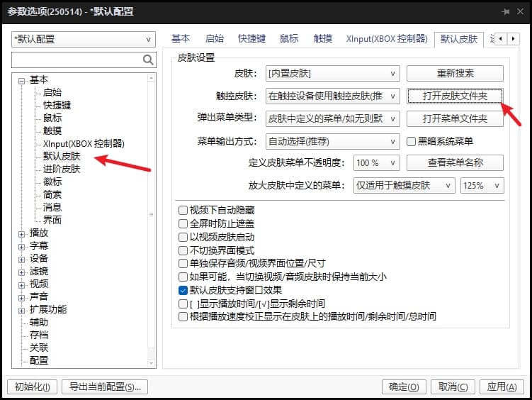The height and width of the screenshot is (400, 532).
Task: Toggle 以视频皮肤启动 checkbox
Action: [x=183, y=237]
